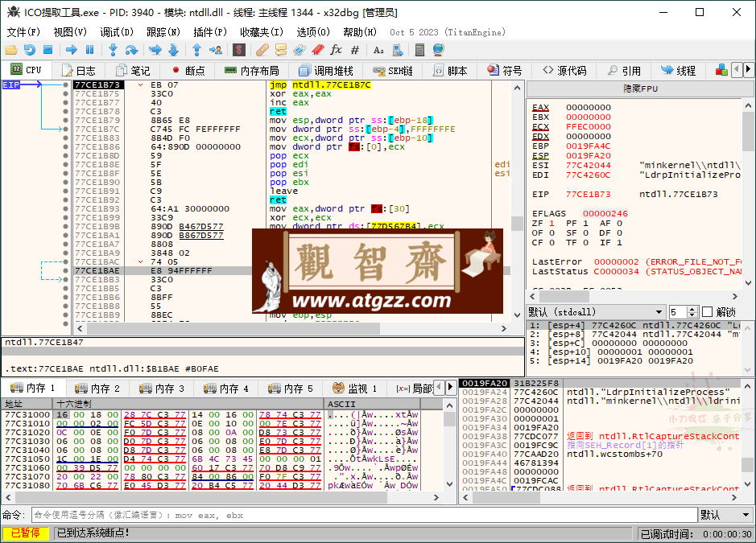Click the trace into icon

pos(155,50)
